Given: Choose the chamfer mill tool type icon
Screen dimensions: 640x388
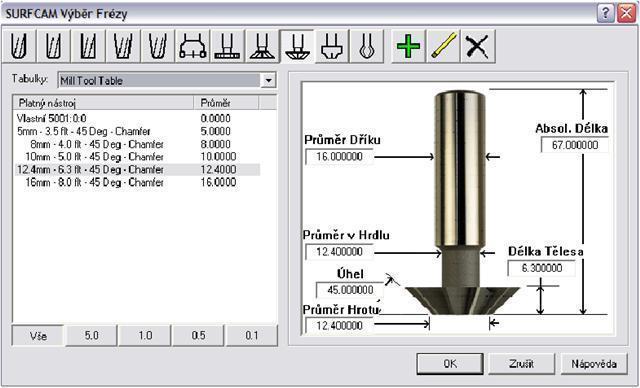Looking at the screenshot, I should [x=297, y=46].
